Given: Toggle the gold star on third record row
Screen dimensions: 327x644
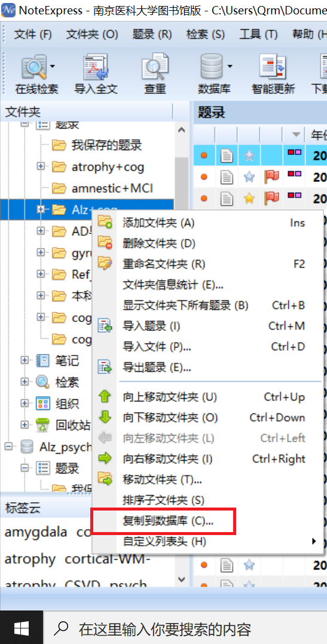Looking at the screenshot, I should click(249, 198).
